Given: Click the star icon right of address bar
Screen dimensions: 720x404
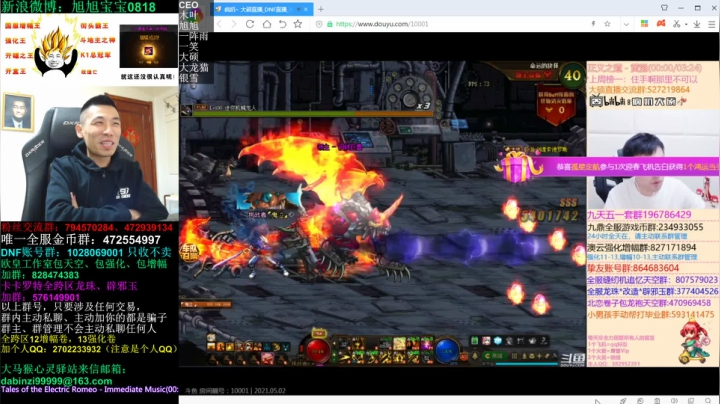Looking at the screenshot, I should pos(607,24).
